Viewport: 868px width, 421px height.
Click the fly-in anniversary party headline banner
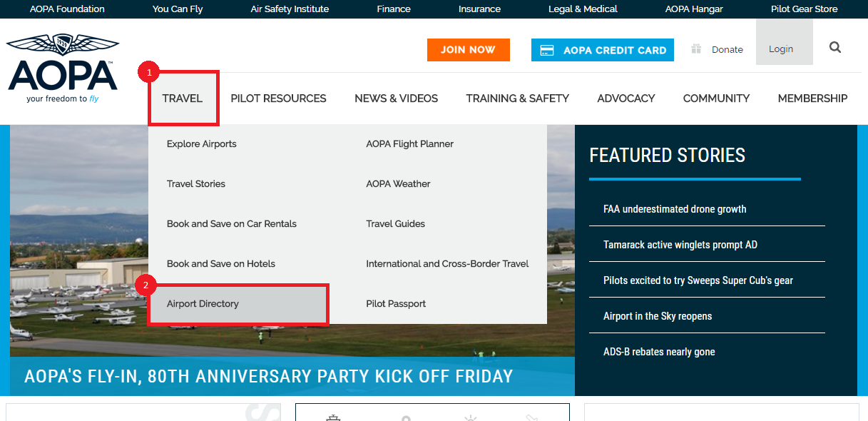(x=269, y=376)
